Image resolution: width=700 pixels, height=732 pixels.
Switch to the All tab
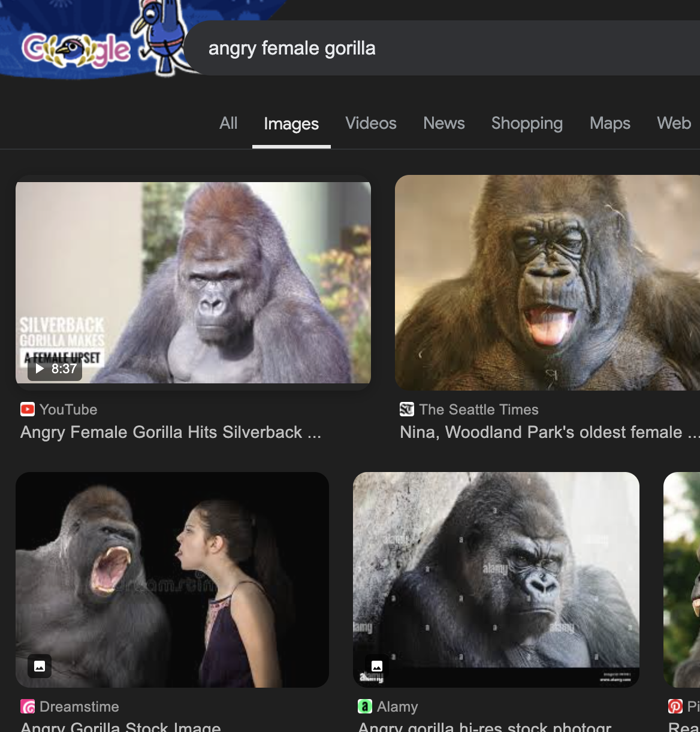(x=228, y=123)
